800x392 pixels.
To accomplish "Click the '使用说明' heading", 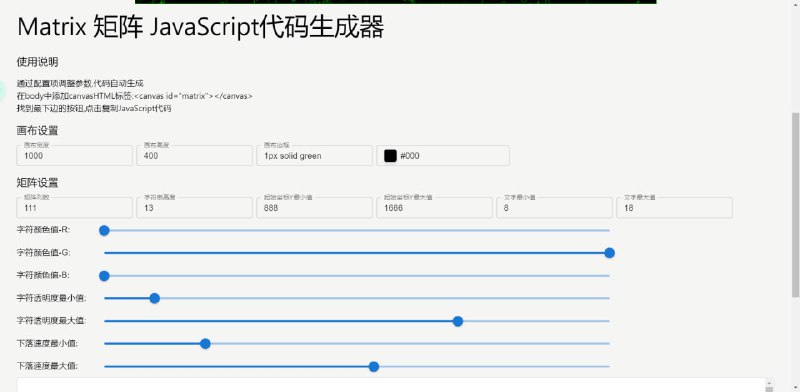I will [x=37, y=62].
